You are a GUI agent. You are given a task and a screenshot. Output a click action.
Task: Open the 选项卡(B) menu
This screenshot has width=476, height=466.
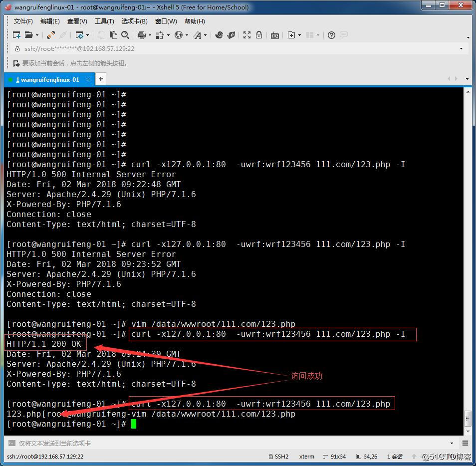click(x=135, y=21)
